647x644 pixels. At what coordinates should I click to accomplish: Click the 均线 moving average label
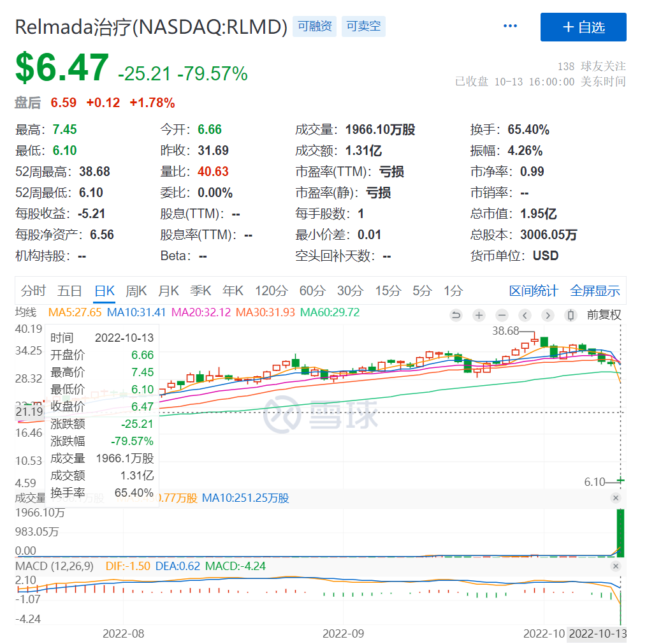click(x=25, y=312)
